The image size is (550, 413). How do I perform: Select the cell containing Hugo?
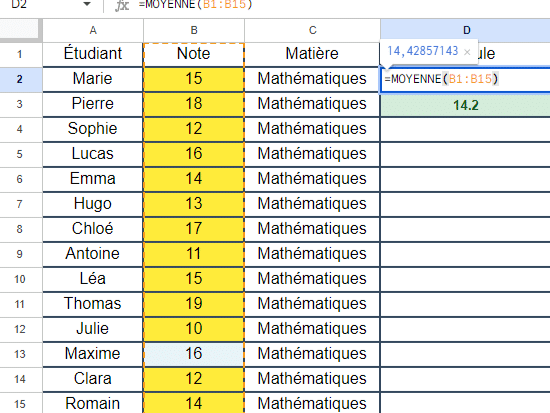click(x=93, y=204)
